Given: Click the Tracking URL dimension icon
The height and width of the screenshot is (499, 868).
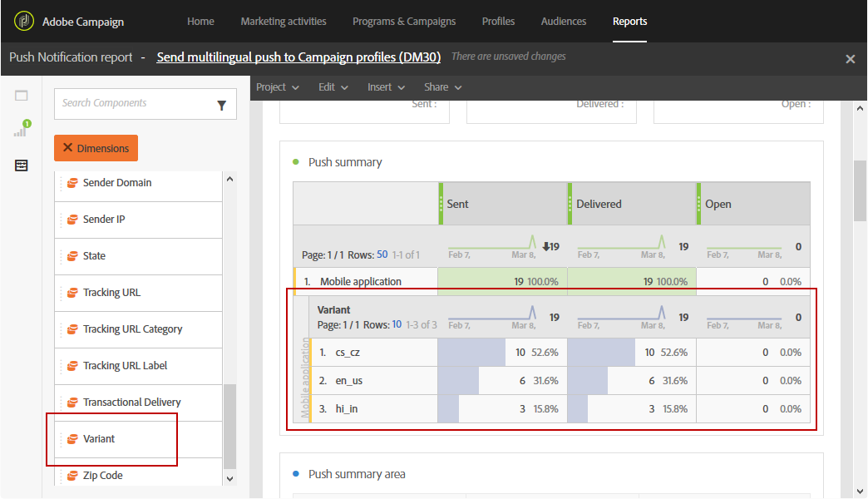Looking at the screenshot, I should coord(72,293).
